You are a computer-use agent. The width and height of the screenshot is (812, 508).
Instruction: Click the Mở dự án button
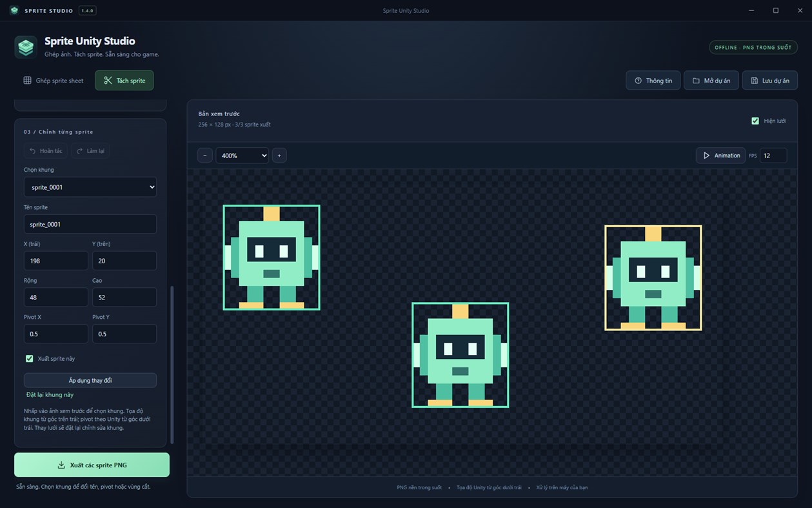pos(711,81)
